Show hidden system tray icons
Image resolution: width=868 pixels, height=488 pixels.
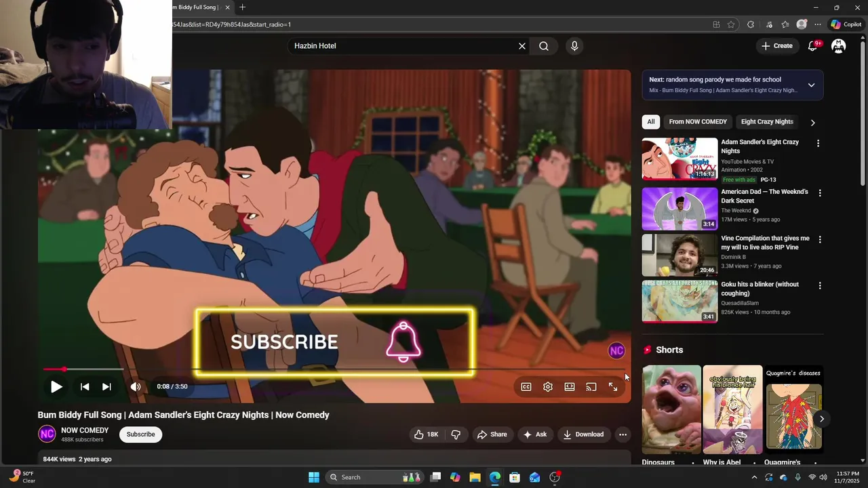tap(754, 477)
